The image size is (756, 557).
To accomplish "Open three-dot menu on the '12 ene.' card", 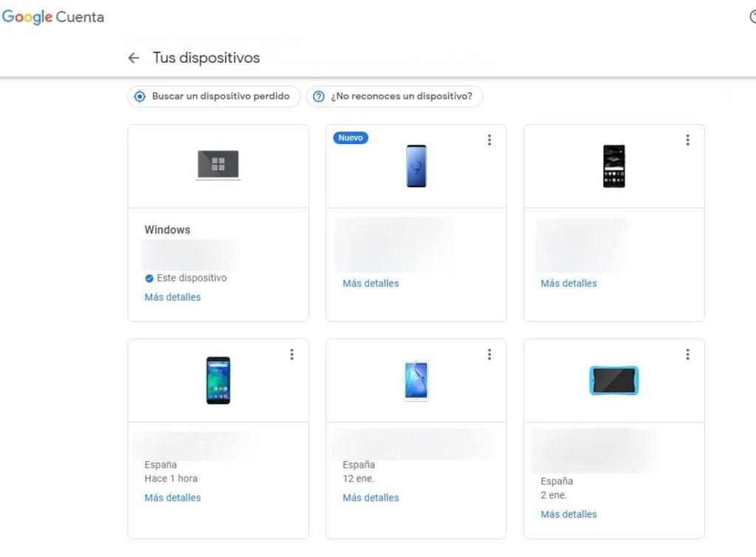I will (x=489, y=355).
